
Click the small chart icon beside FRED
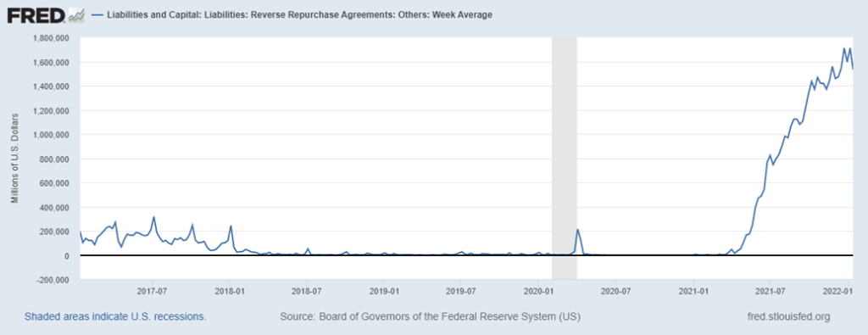click(x=75, y=15)
